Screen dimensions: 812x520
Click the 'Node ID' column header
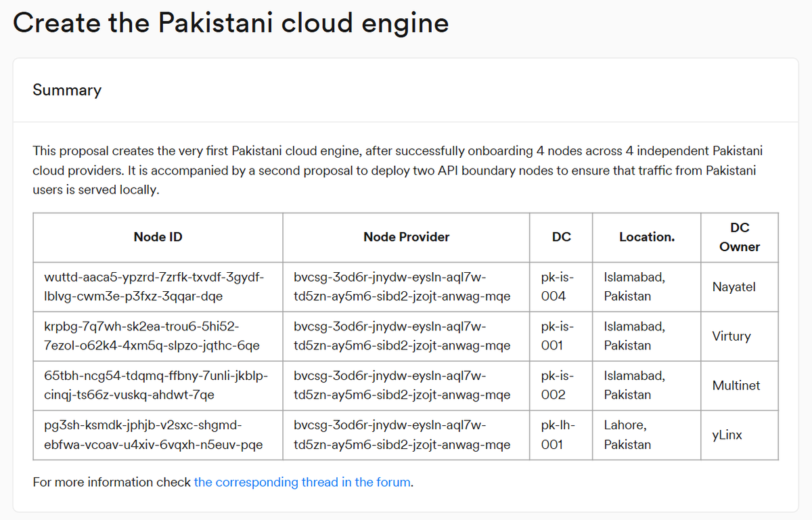[158, 237]
